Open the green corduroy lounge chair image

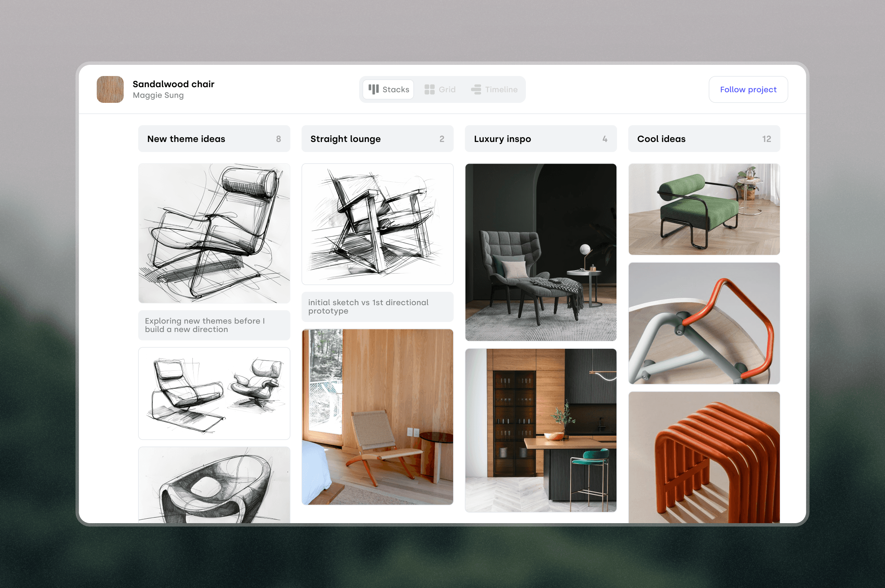click(x=704, y=209)
